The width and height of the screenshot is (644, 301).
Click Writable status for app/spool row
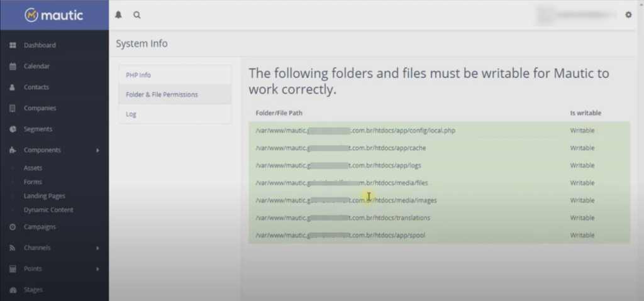point(582,235)
